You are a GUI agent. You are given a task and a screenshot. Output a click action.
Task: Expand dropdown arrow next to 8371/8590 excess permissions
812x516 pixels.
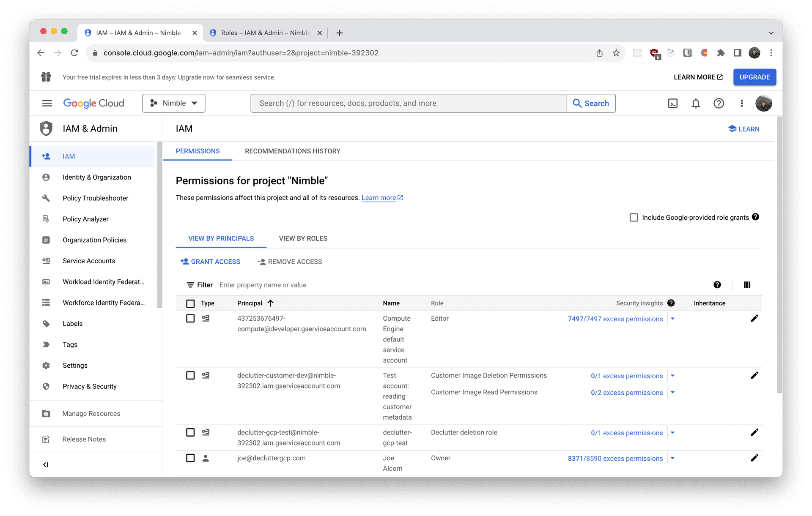[672, 458]
